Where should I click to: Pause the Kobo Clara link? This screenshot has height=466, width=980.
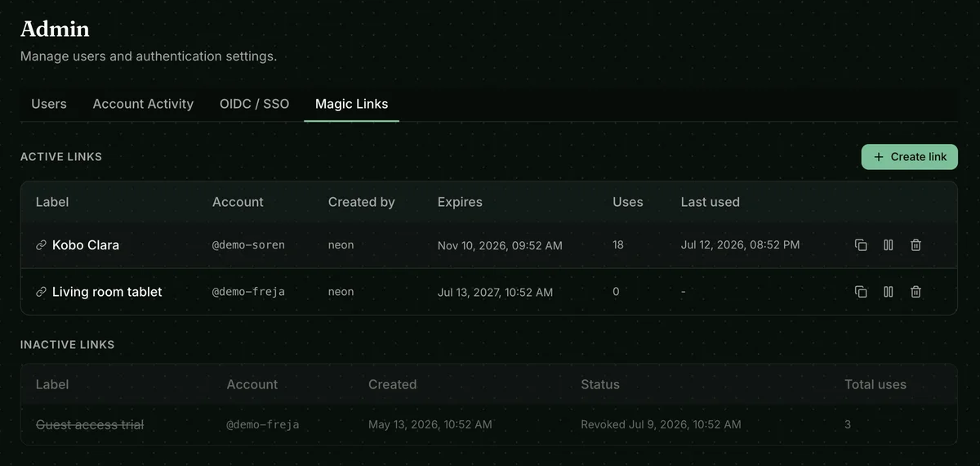(x=889, y=244)
